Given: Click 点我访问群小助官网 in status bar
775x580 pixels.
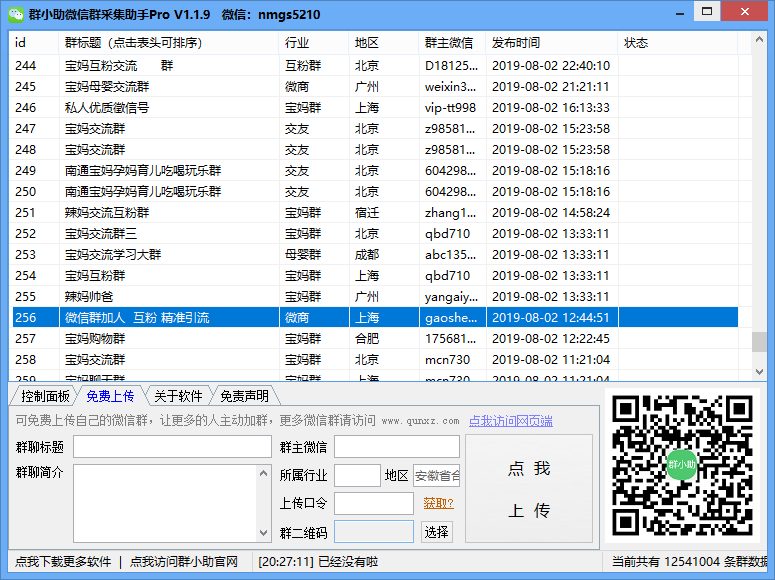Looking at the screenshot, I should (x=184, y=562).
